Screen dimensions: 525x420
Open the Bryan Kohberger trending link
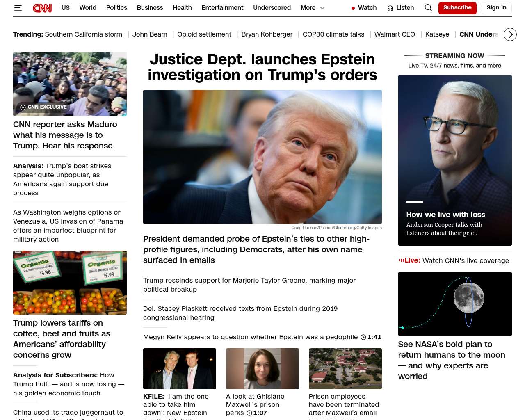tap(267, 34)
